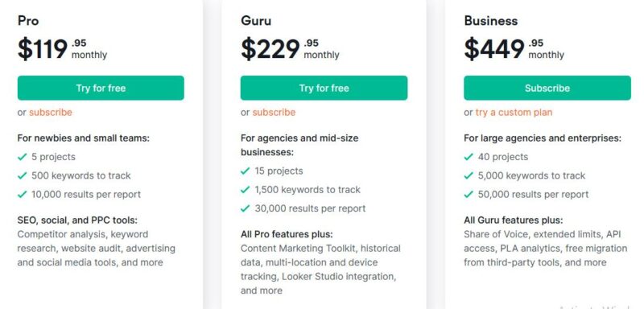Click the checkmark beside 500 keywords to track
Image resolution: width=644 pixels, height=309 pixels.
(23, 175)
